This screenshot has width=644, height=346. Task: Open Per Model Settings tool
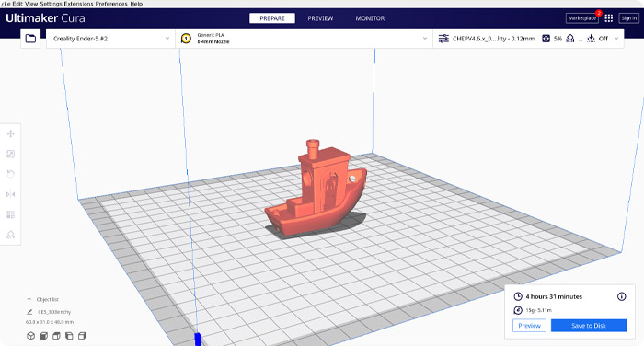point(11,214)
